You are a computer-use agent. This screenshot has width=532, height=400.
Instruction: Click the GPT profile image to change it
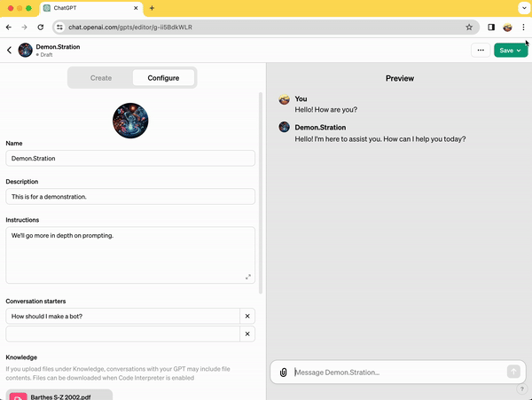(x=130, y=120)
